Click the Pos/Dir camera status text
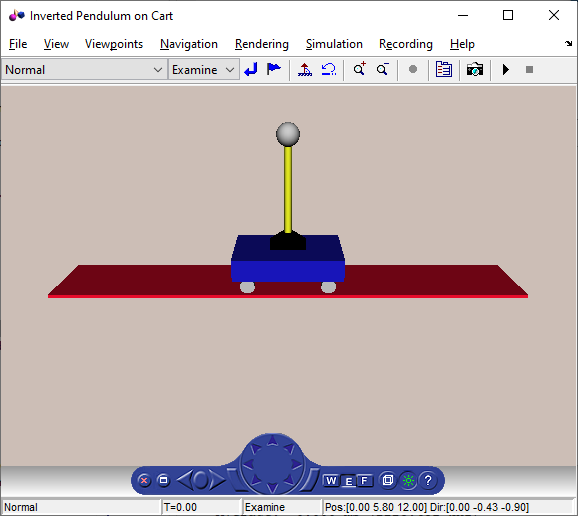The width and height of the screenshot is (578, 516). 427,507
